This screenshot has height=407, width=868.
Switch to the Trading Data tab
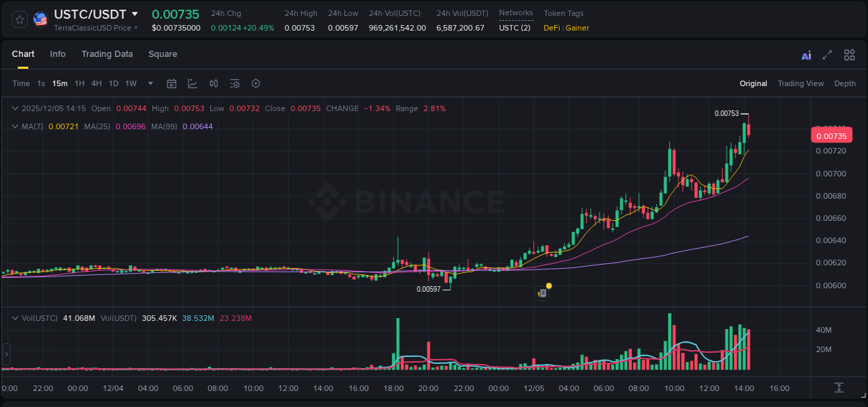click(x=107, y=54)
